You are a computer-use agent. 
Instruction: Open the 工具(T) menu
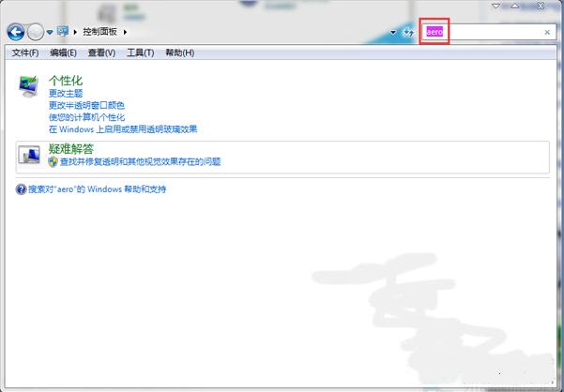[x=140, y=53]
